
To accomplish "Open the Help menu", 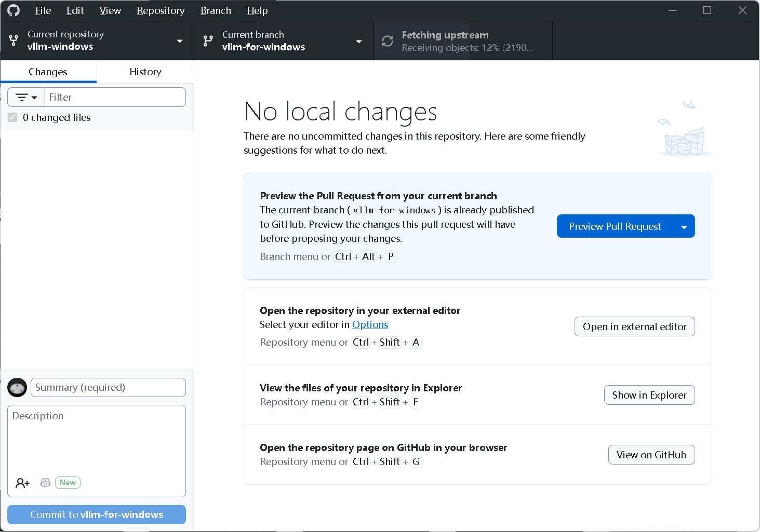I will (x=257, y=10).
